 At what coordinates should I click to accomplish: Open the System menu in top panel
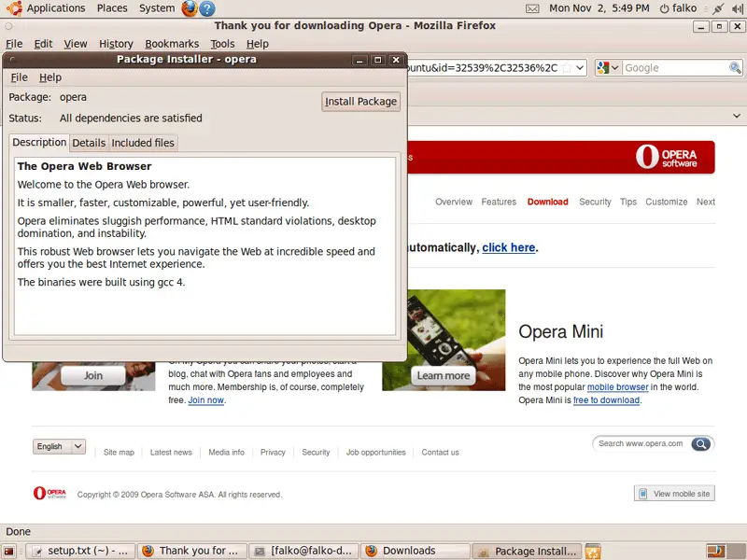157,8
